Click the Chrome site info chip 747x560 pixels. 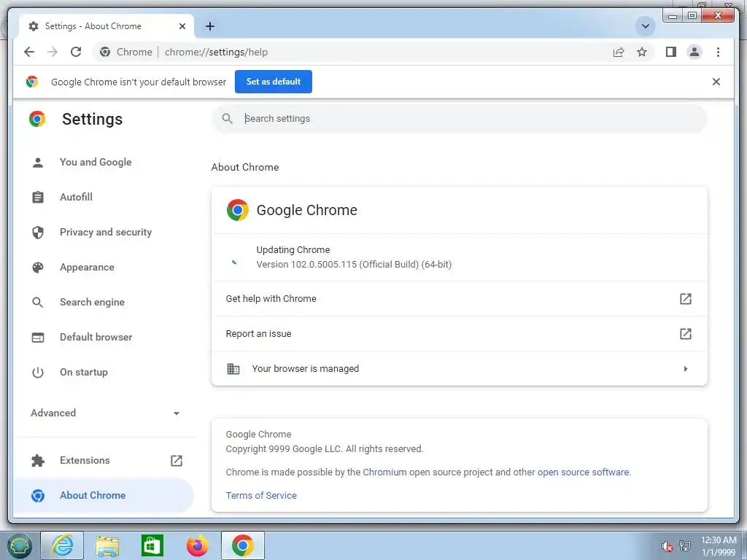126,52
